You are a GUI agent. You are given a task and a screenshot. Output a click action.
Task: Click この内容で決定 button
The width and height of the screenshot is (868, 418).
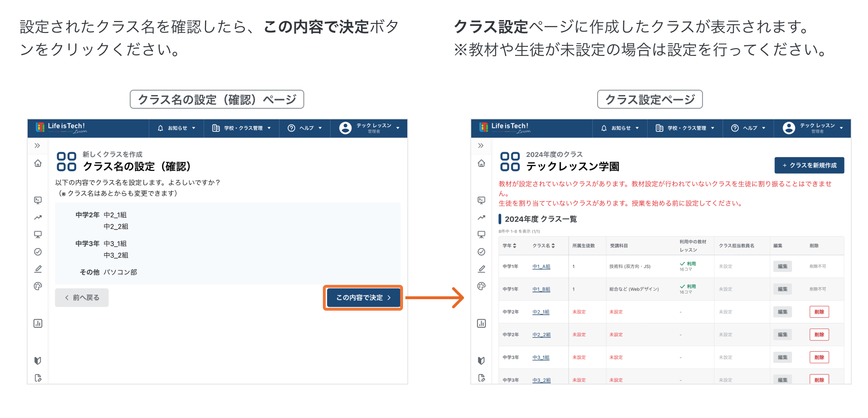tap(363, 298)
